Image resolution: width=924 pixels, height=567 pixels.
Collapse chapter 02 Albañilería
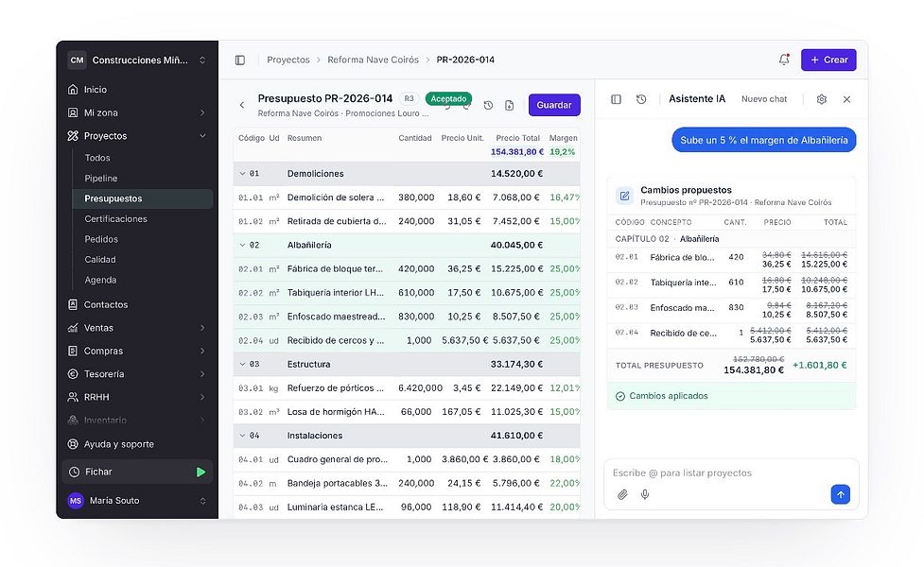pos(241,245)
